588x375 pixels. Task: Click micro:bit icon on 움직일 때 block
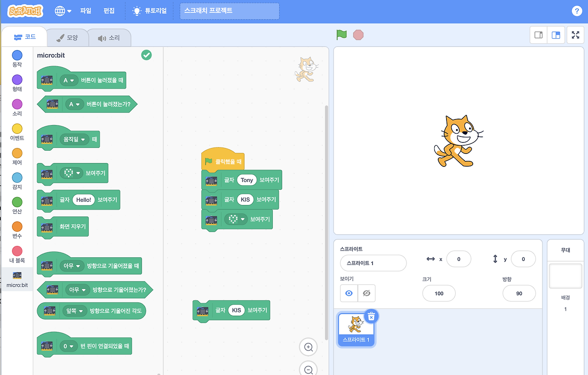47,139
